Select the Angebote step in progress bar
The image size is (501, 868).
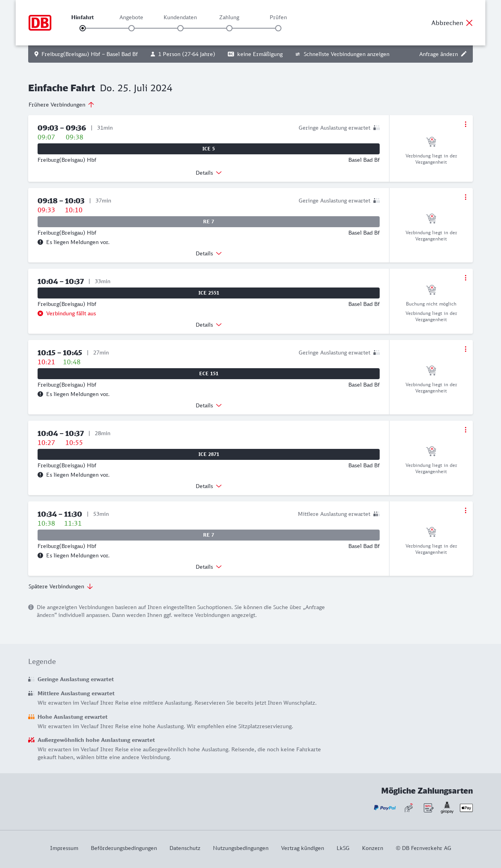(132, 28)
